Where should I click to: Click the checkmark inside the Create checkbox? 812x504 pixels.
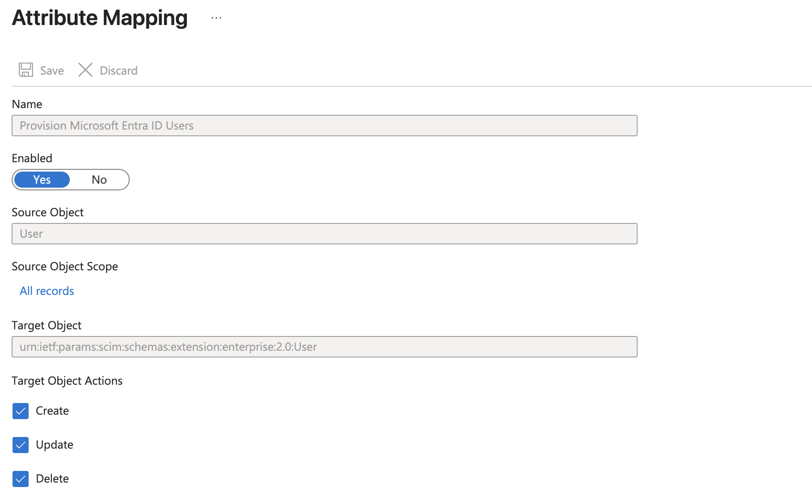(20, 411)
